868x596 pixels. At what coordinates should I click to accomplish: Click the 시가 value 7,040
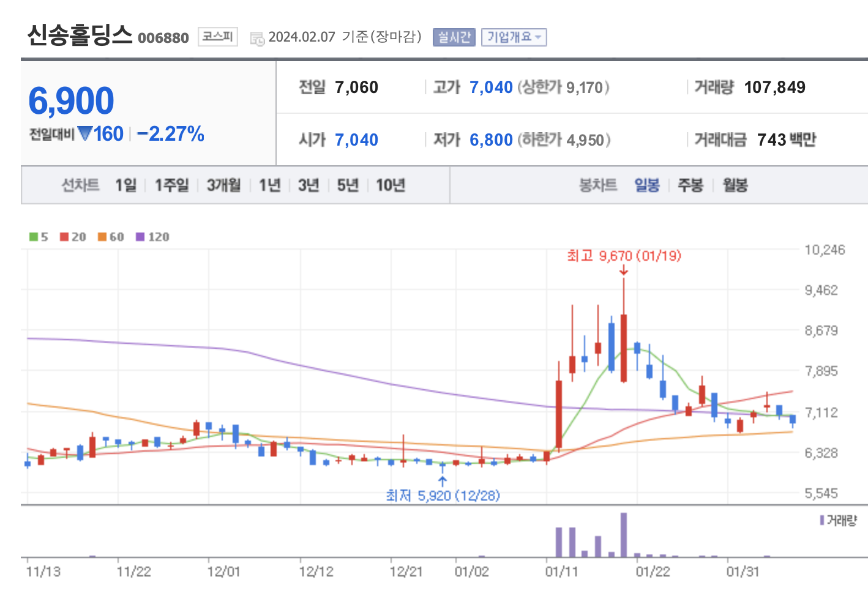[x=356, y=140]
